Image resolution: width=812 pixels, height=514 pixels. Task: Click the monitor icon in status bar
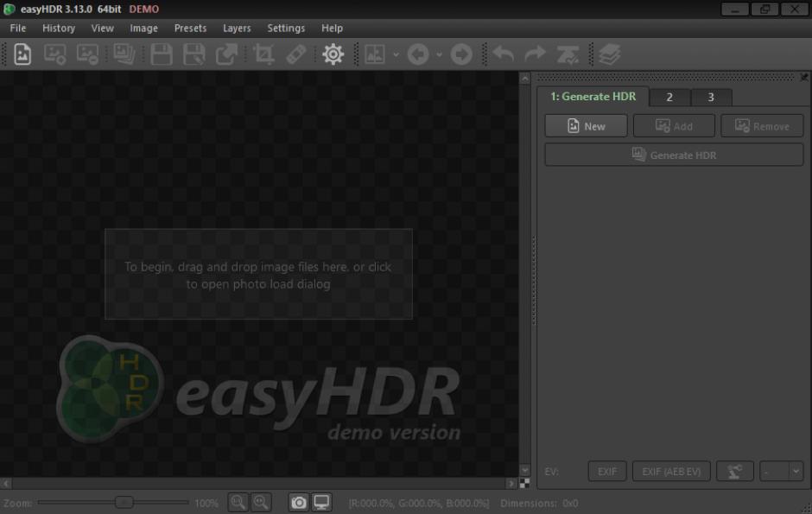pos(321,502)
